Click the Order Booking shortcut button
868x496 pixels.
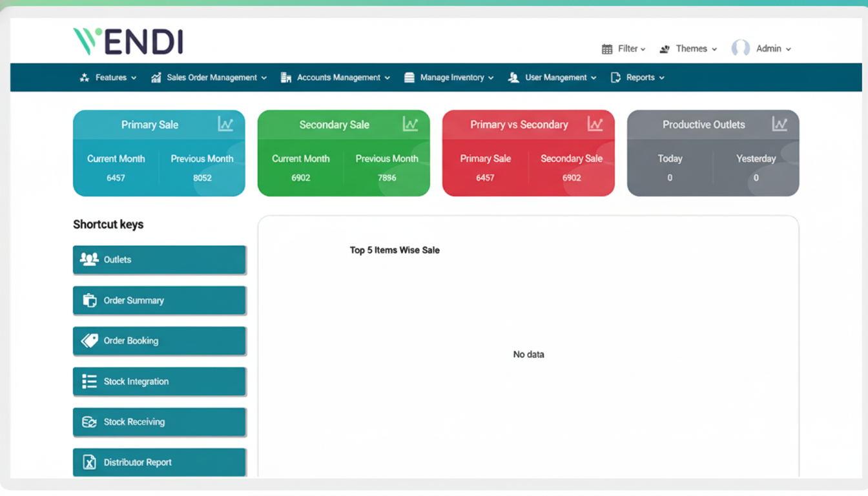[160, 341]
